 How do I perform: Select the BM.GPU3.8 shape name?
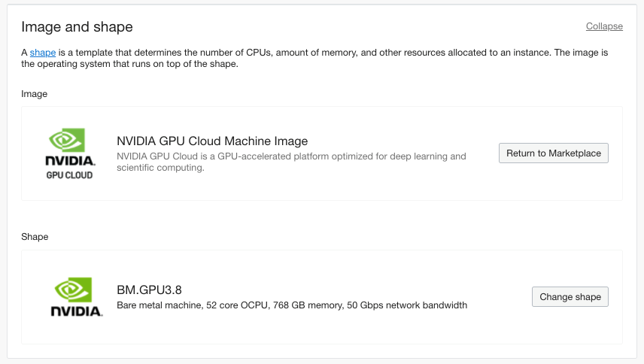coord(150,290)
